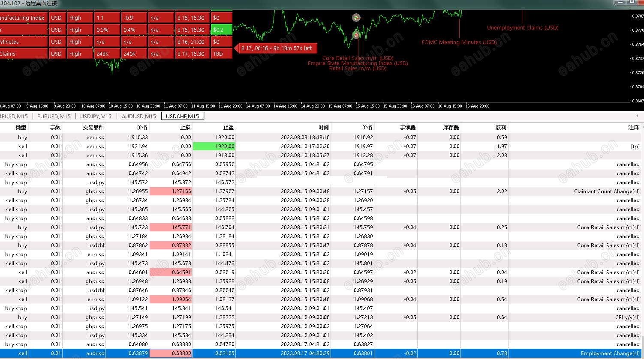The width and height of the screenshot is (644, 359).
Task: Click the 0.87646 price in usdchf sell stop row
Action: tap(138, 290)
